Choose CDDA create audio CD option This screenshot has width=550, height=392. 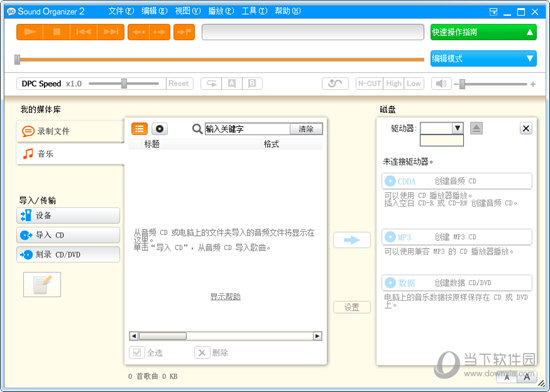click(x=457, y=181)
